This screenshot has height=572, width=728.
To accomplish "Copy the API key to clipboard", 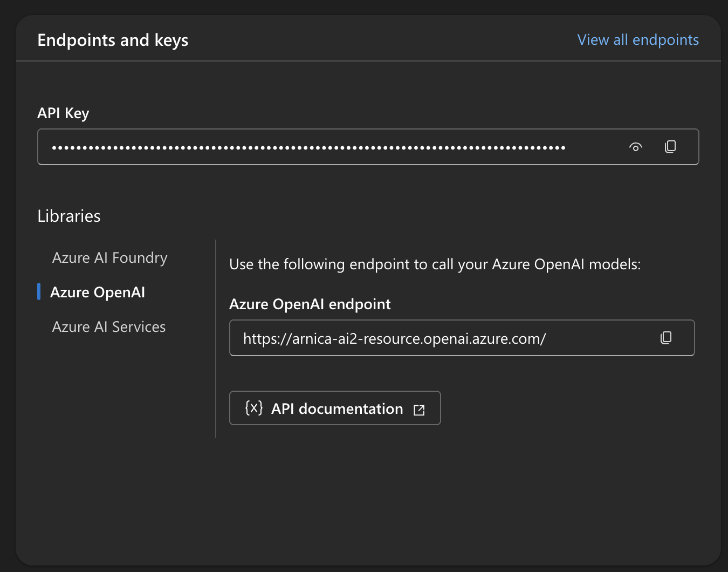I will 670,147.
